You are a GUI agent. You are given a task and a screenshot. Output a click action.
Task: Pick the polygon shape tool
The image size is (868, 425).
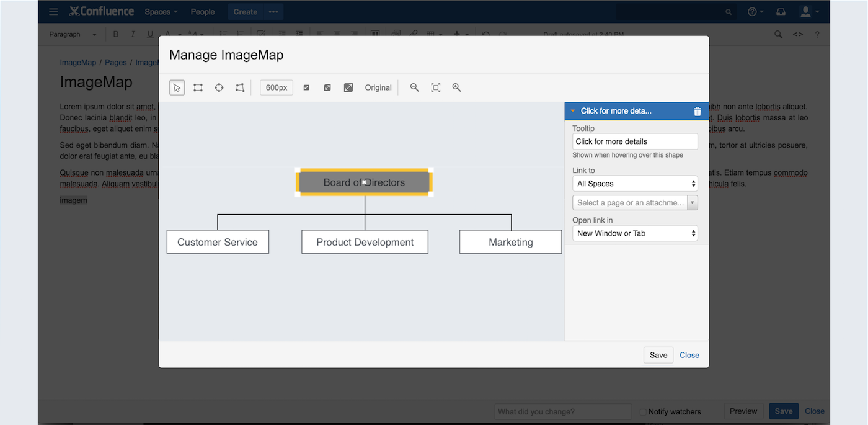[240, 87]
